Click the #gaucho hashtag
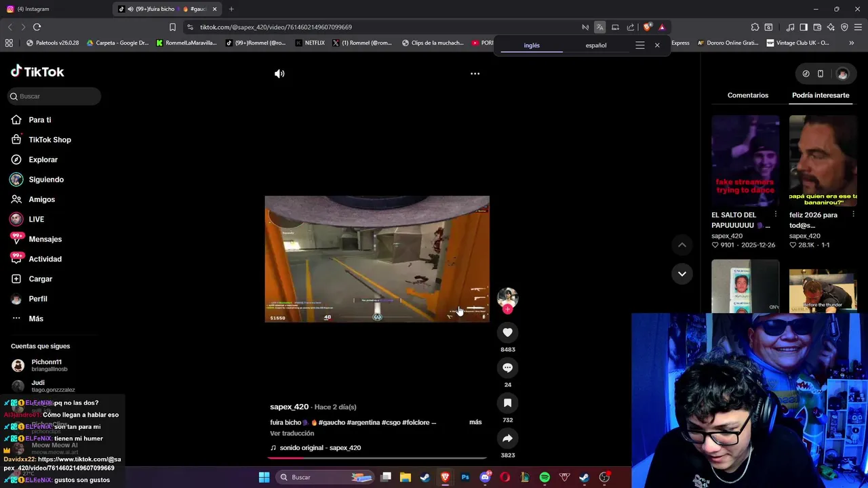Screen dimensions: 868x488 (x=332, y=422)
